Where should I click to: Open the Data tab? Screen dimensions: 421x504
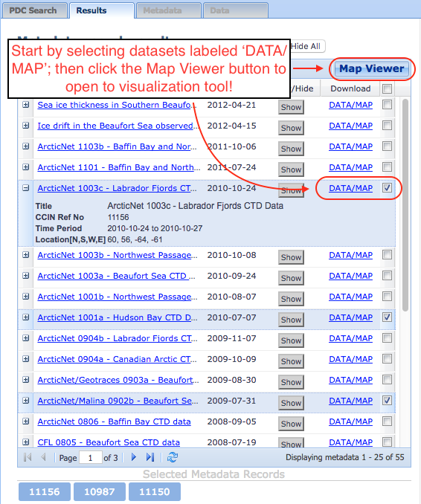pyautogui.click(x=236, y=10)
